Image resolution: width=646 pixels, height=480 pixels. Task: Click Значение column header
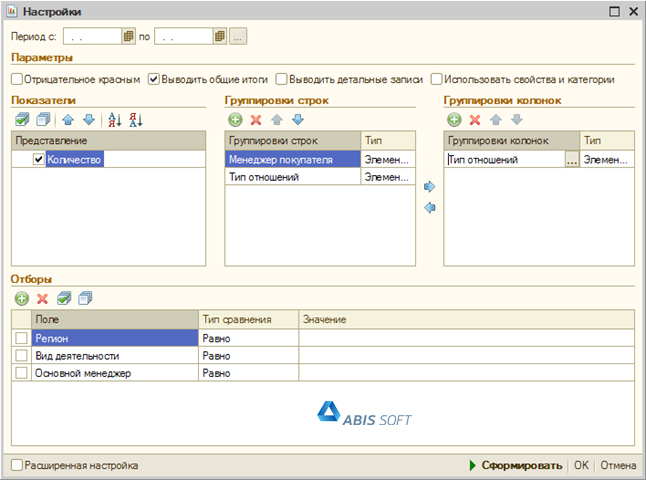pos(466,319)
